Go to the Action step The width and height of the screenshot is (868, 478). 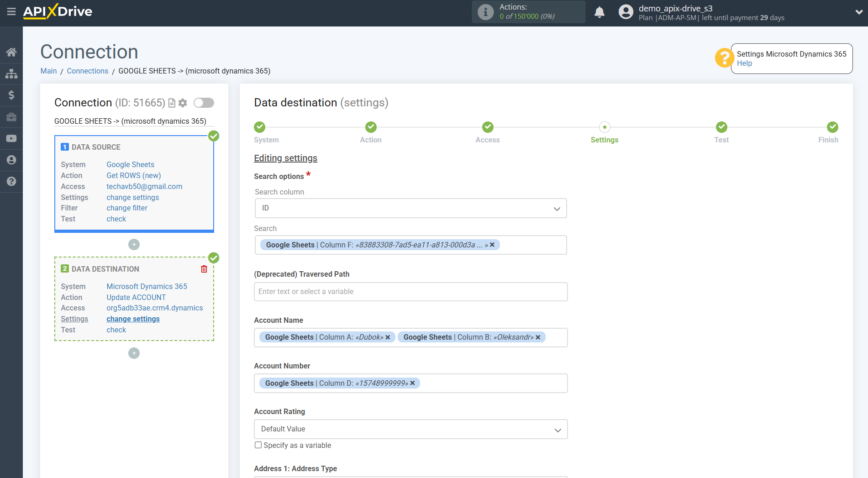371,127
